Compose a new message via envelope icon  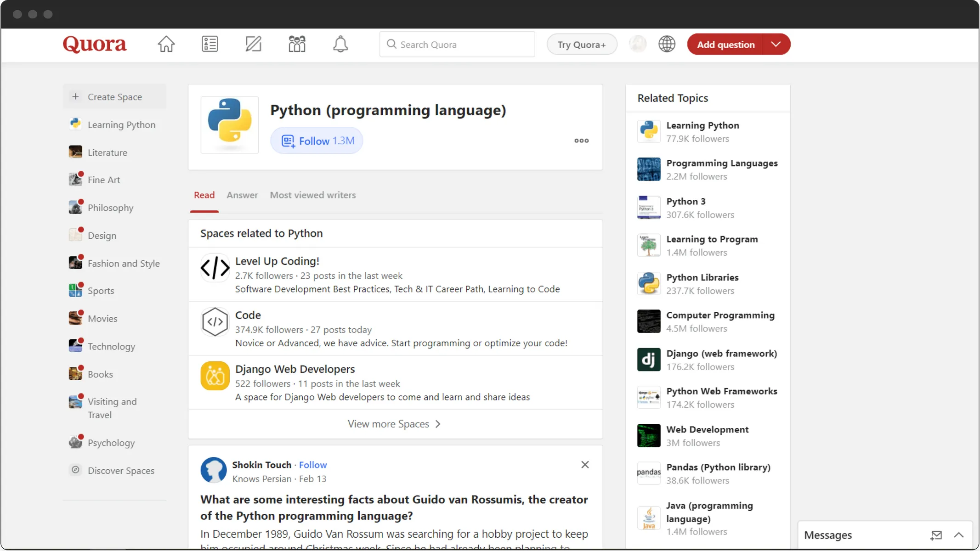click(x=936, y=535)
